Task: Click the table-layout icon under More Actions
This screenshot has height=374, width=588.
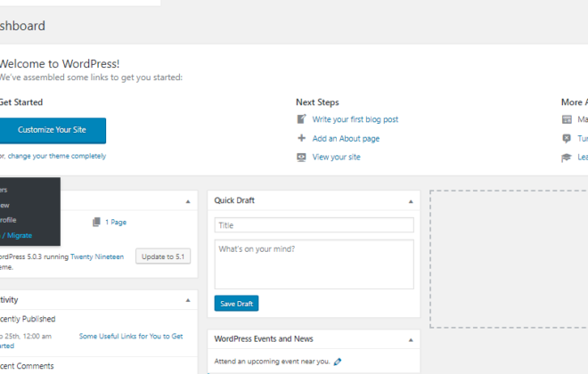Action: click(x=567, y=119)
